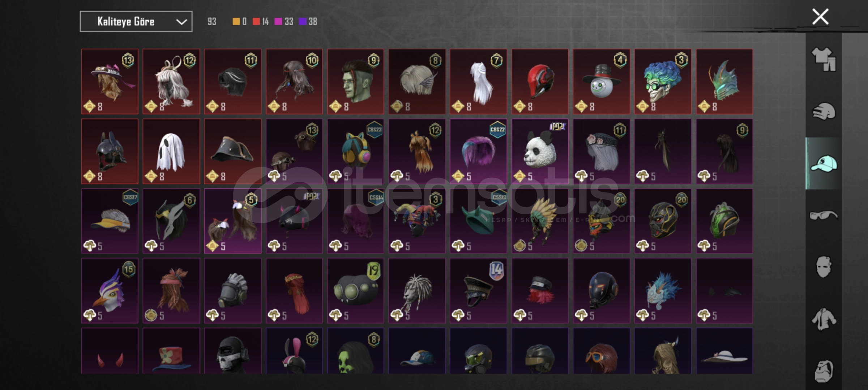This screenshot has height=390, width=868.
Task: Expand sort options via the dropdown chevron
Action: tap(181, 22)
